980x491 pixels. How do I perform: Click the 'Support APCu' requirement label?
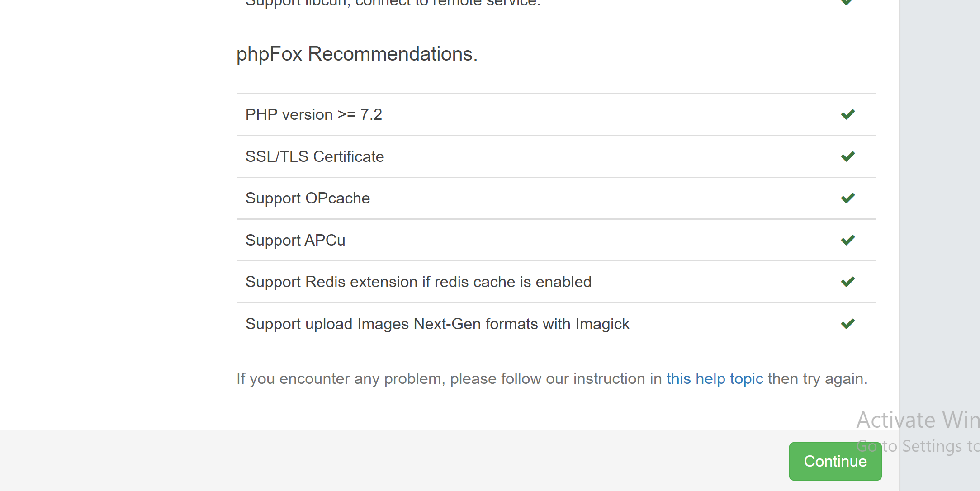coord(295,240)
